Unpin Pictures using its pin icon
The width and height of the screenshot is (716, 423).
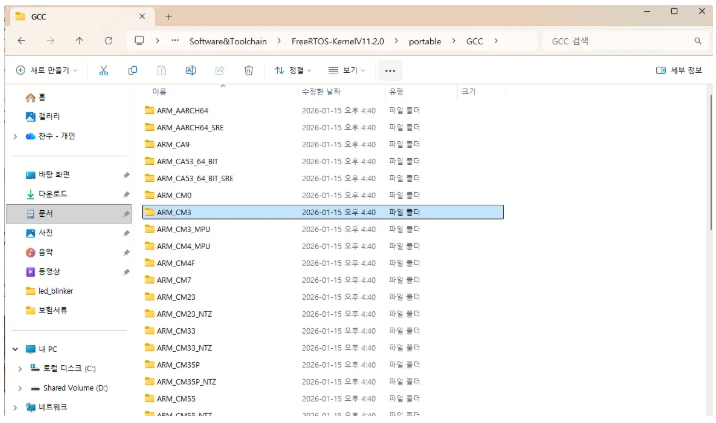pos(126,233)
